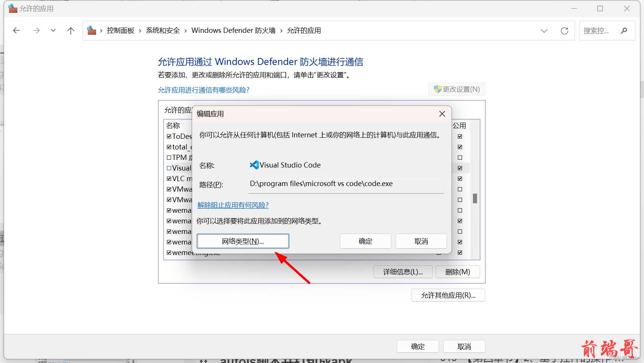
Task: Click the Visual Studio Code icon
Action: click(254, 165)
